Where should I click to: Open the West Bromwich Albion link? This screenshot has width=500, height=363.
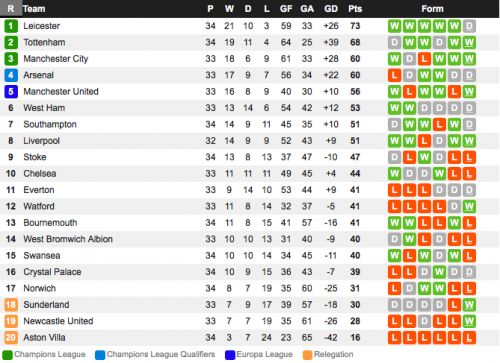click(x=68, y=239)
